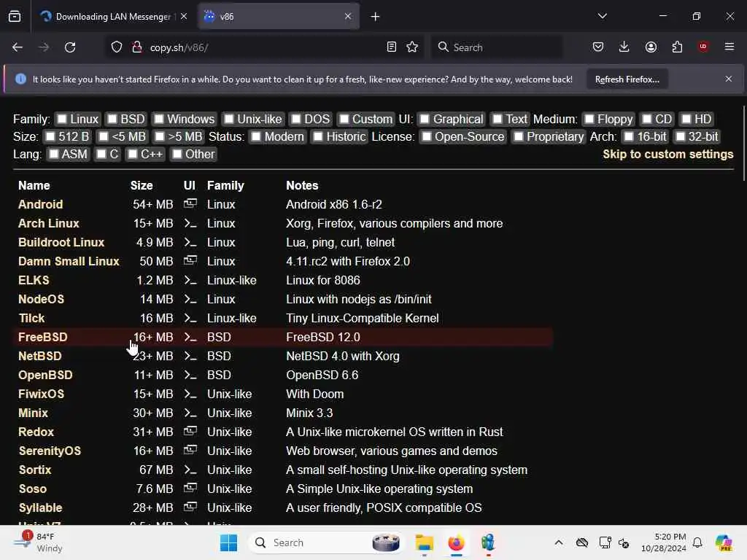Launch the SerenityOS entry
The width and height of the screenshot is (747, 560).
coord(50,451)
